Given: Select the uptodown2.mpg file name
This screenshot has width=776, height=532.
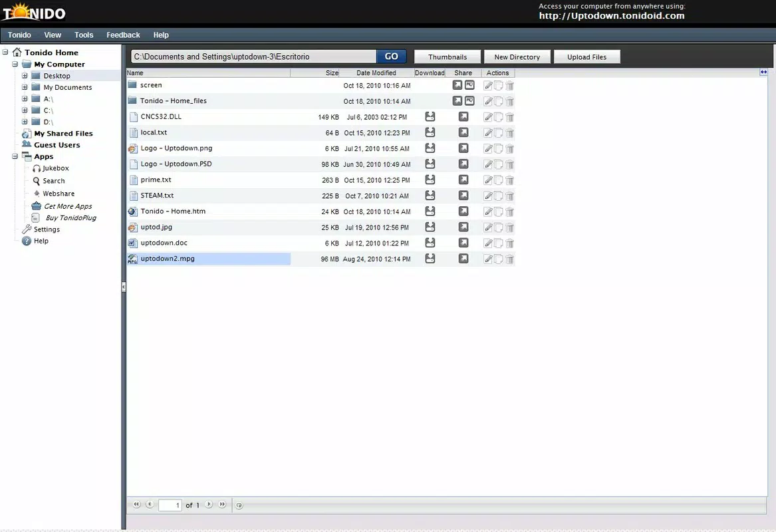Looking at the screenshot, I should [168, 258].
